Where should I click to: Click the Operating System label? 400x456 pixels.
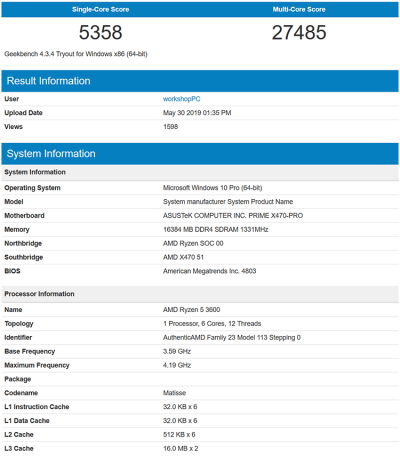pos(32,188)
